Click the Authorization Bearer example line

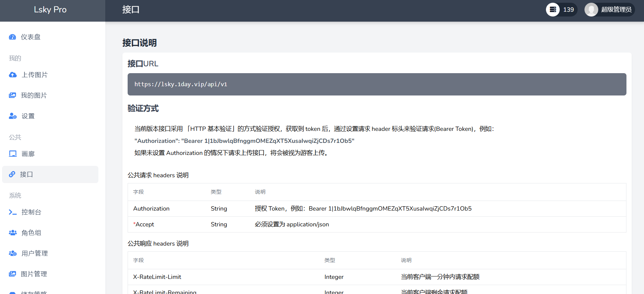tap(244, 141)
